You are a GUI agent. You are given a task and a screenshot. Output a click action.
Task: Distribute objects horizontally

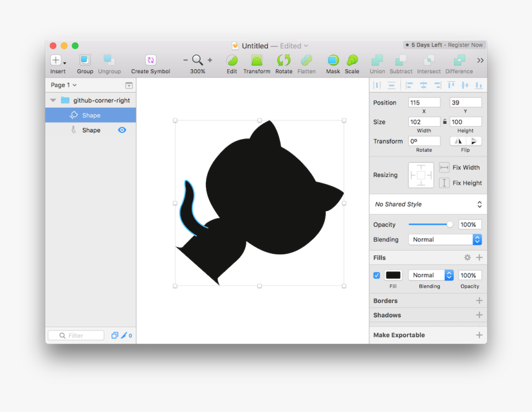[377, 85]
